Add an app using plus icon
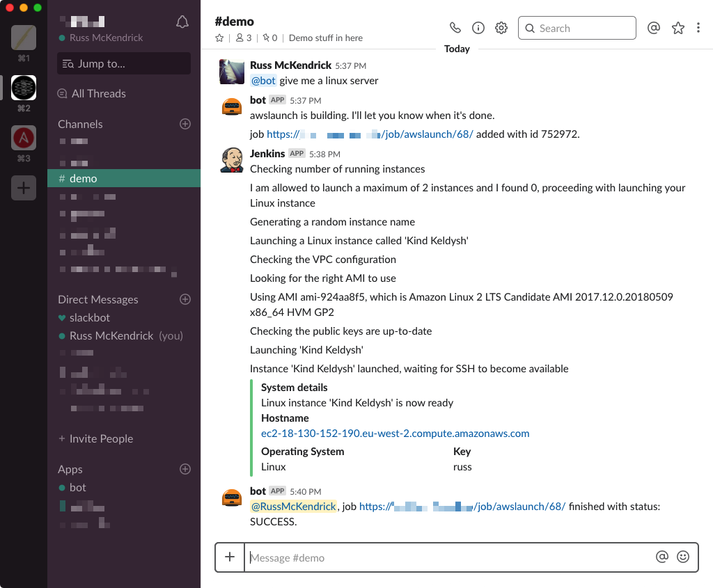Screen dimensions: 713x588 (185, 469)
